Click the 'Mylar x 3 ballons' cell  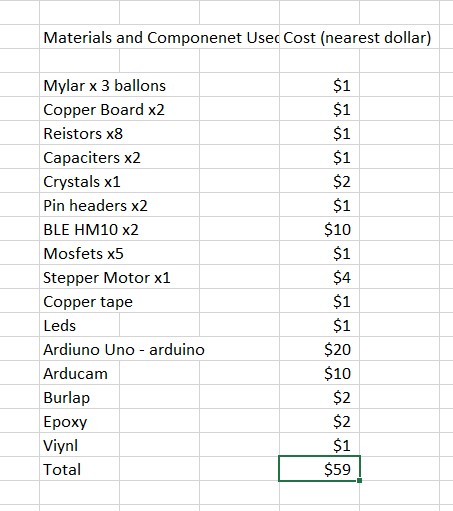tap(79, 85)
